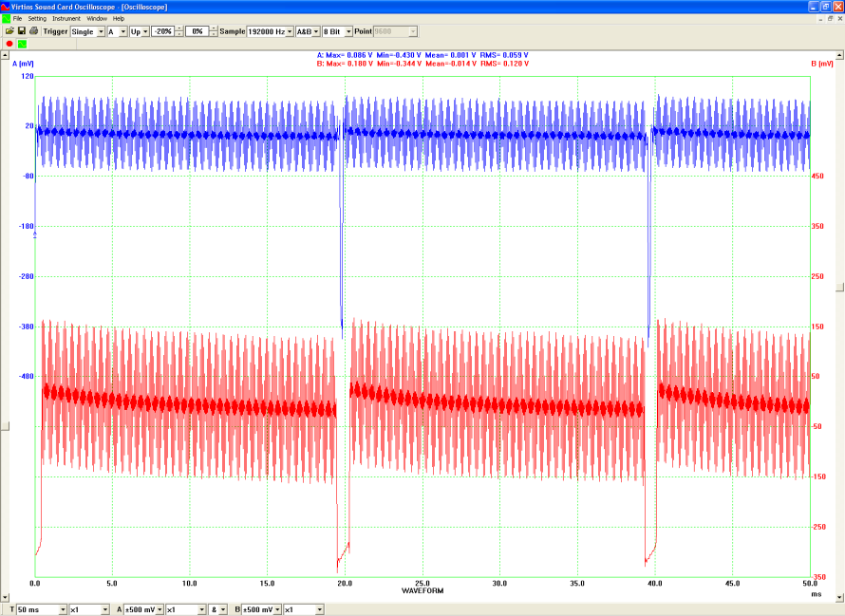
Task: Restore the inner Oscilloscope child window
Action: 830,19
